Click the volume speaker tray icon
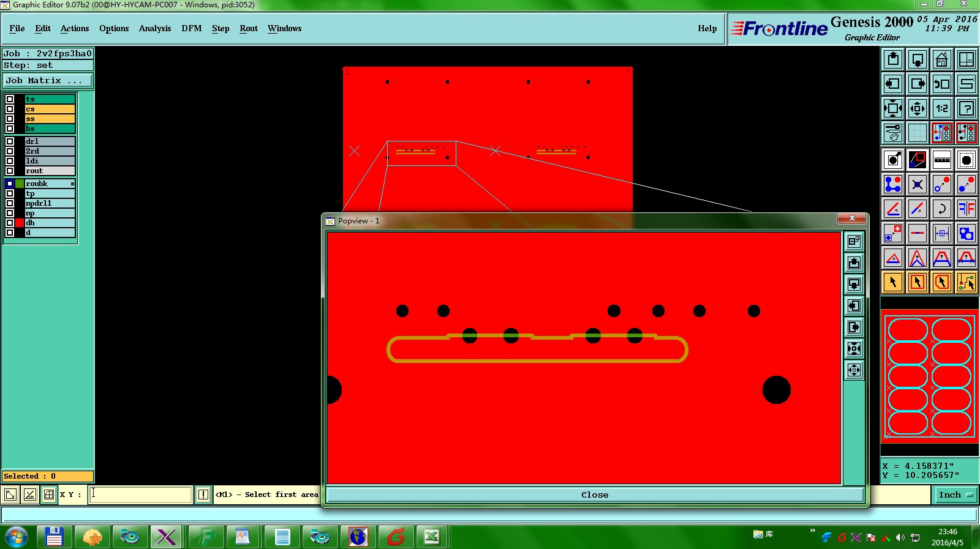This screenshot has height=549, width=980. coord(900,537)
